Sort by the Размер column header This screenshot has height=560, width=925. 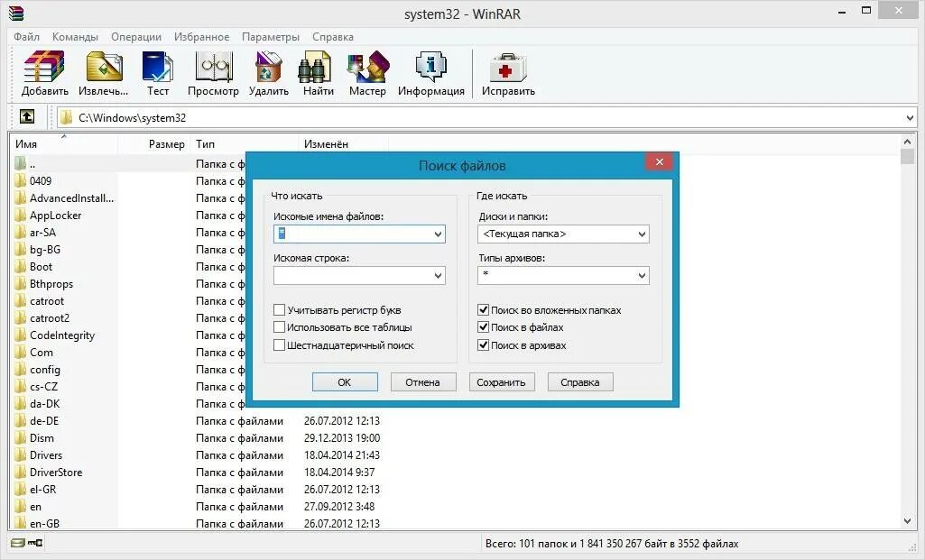click(154, 143)
